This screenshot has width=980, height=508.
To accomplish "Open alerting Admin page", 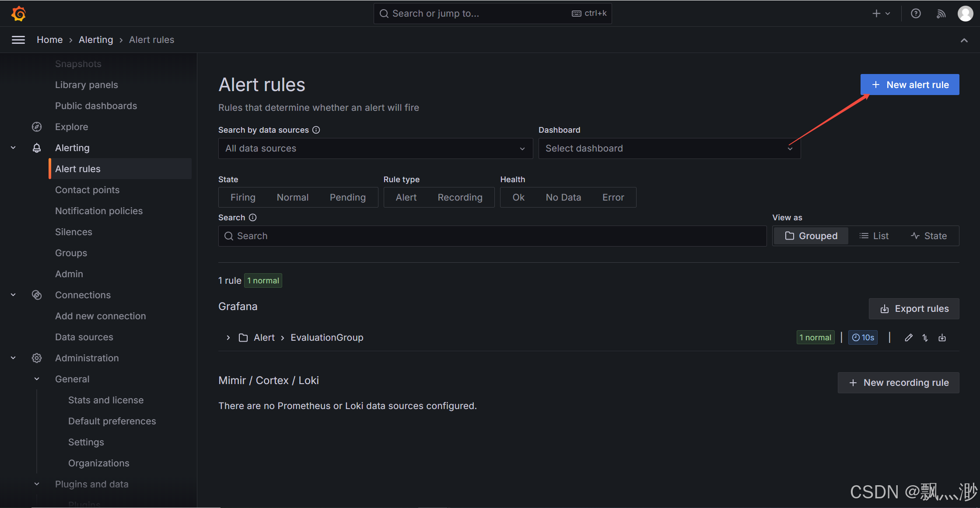I will click(x=69, y=274).
